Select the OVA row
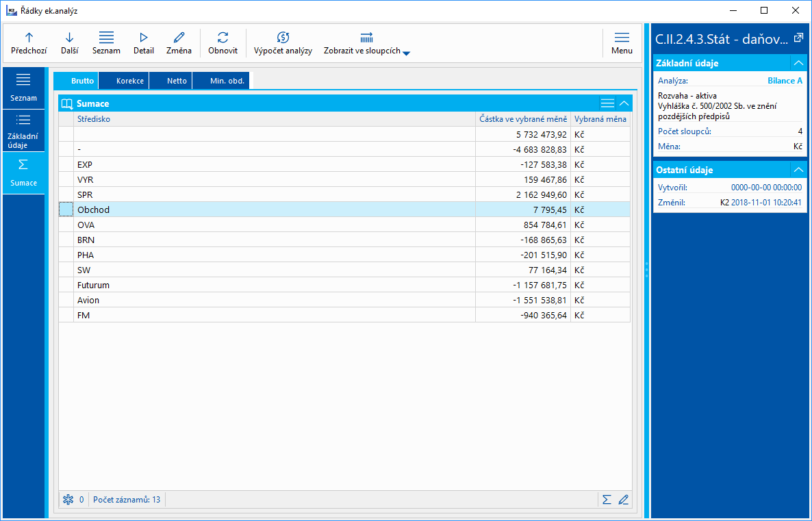 coord(344,225)
